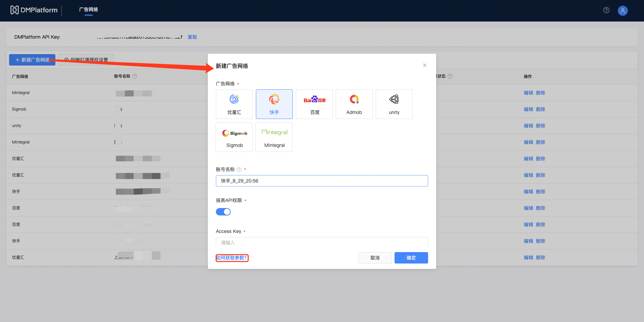
Task: Toggle the 报表API权限 switch off
Action: (223, 212)
